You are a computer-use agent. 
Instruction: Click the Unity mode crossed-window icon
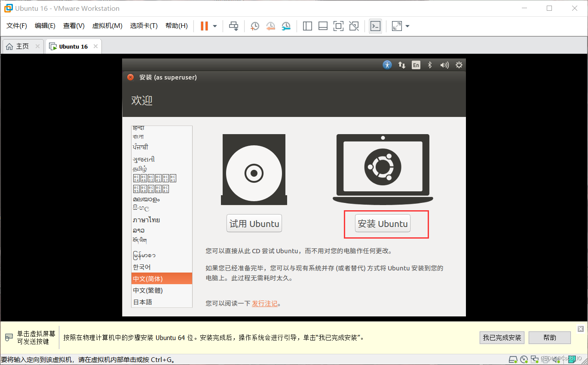click(x=354, y=26)
